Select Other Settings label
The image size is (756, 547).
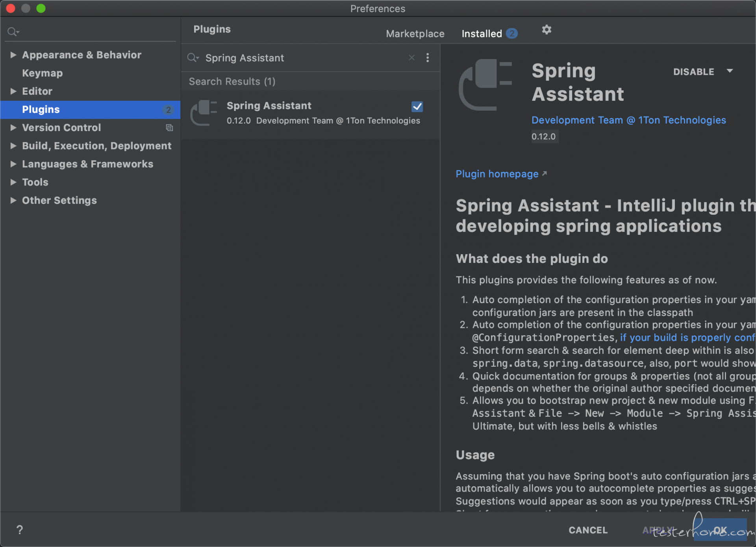tap(59, 200)
